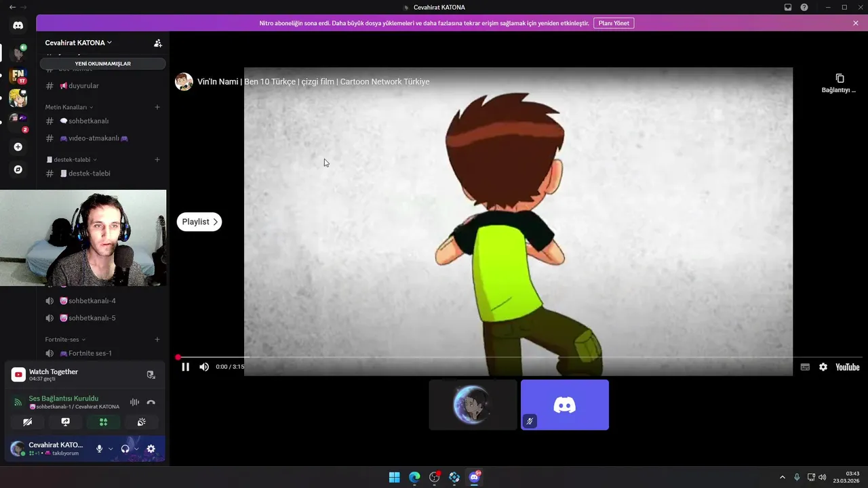Open Discord help icon in title bar
Image resolution: width=868 pixels, height=488 pixels.
[x=804, y=7]
